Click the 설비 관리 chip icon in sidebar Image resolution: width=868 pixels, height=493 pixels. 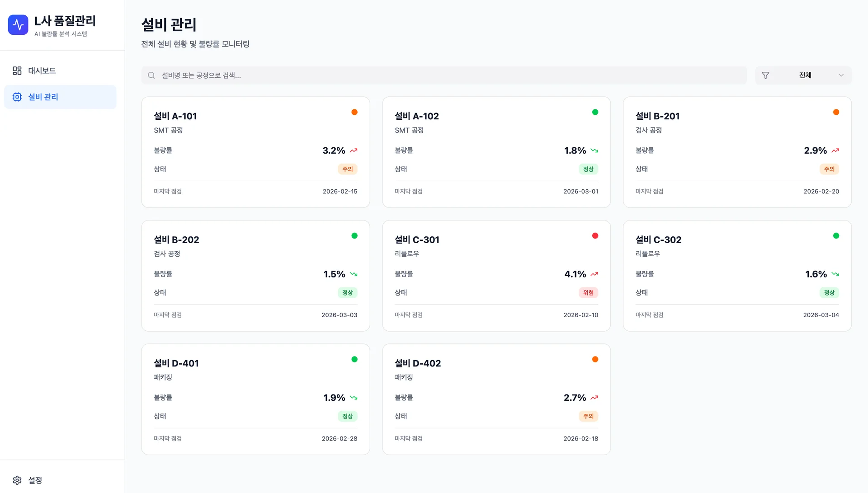tap(17, 97)
